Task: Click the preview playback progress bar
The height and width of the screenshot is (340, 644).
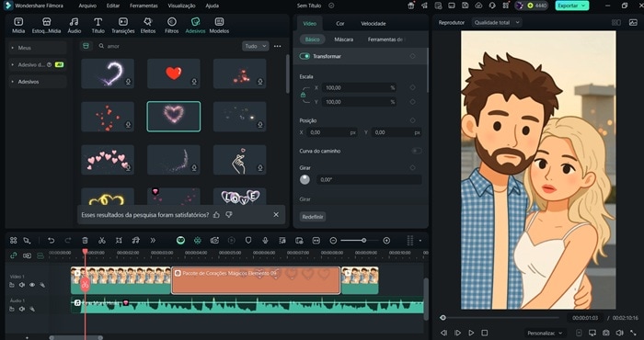Action: [500, 317]
